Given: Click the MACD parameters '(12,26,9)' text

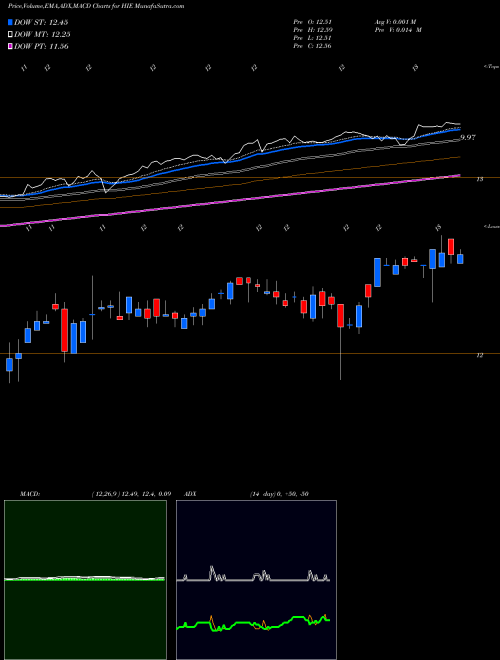Looking at the screenshot, I should [106, 494].
